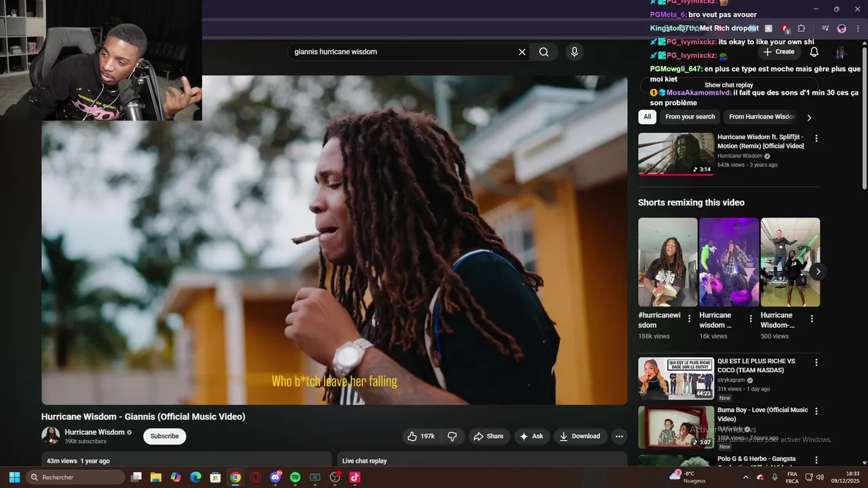Open File Explorer from taskbar
The width and height of the screenshot is (868, 488).
click(156, 477)
